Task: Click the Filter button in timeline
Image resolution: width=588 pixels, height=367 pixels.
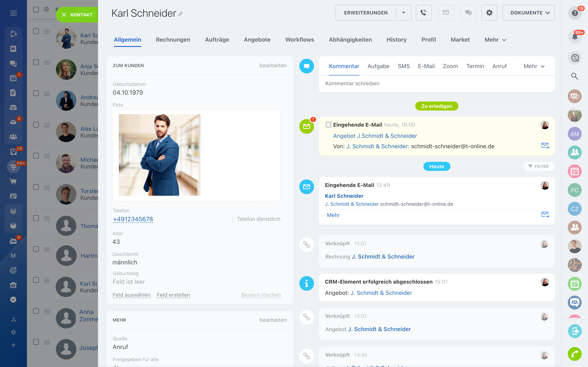Action: pos(539,166)
